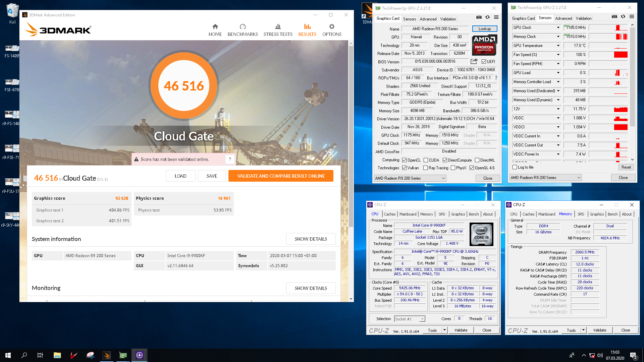Open the Recycle Bin desktop icon

pos(12,13)
